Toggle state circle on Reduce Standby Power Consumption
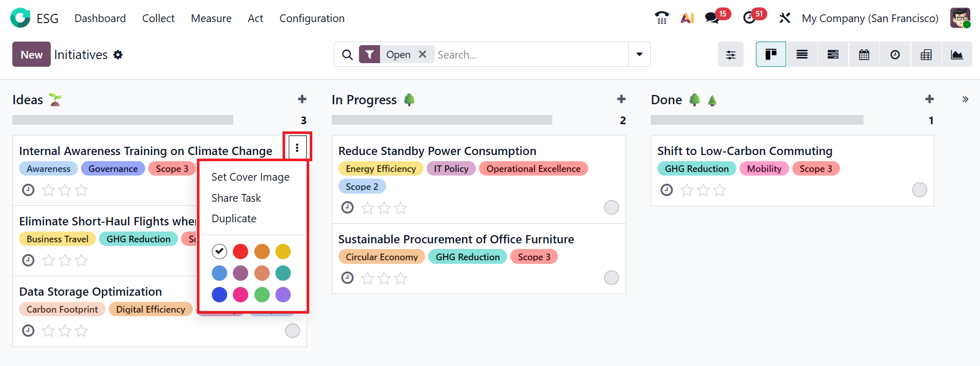The width and height of the screenshot is (980, 366). coord(611,207)
